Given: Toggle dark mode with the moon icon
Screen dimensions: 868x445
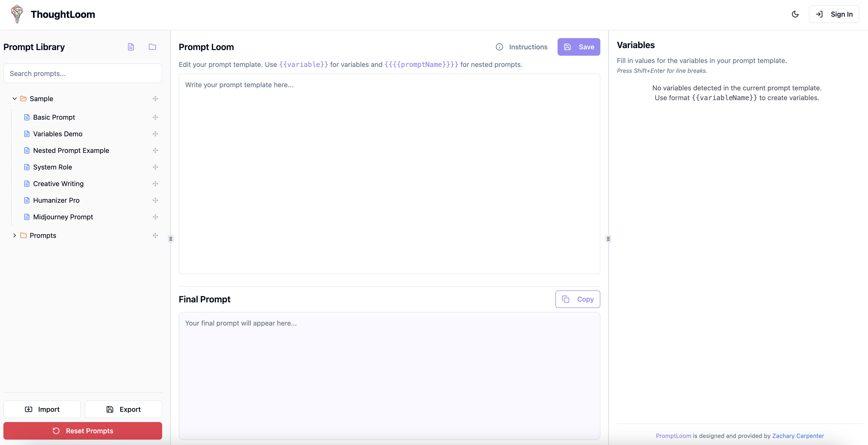Looking at the screenshot, I should (795, 14).
